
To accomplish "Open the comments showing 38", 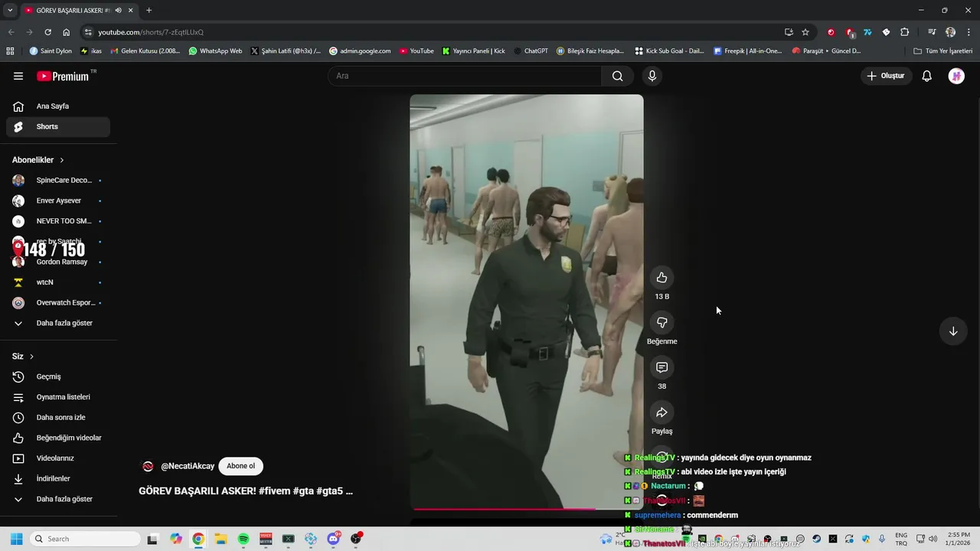I will click(662, 367).
